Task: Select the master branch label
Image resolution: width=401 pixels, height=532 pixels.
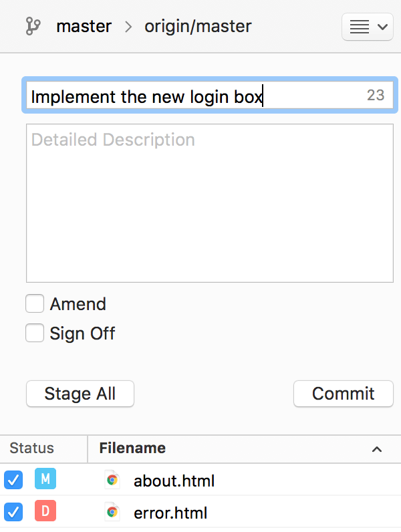Action: (x=84, y=27)
